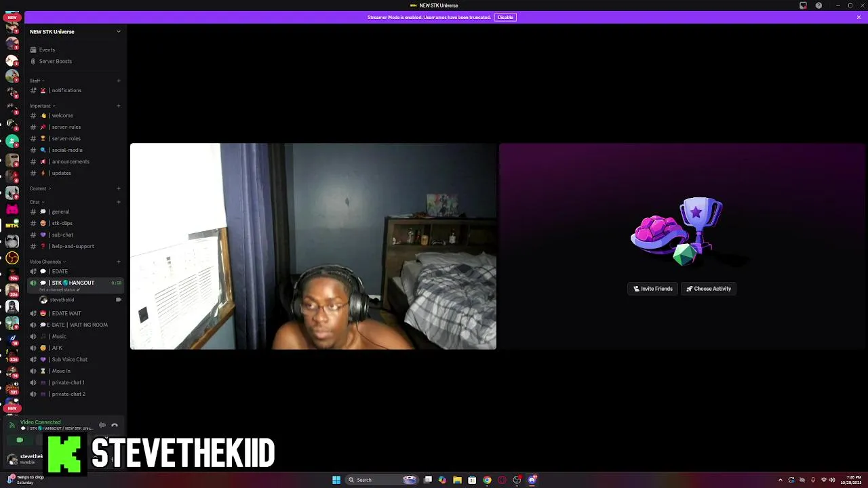Add channel to Chat category

tap(119, 202)
